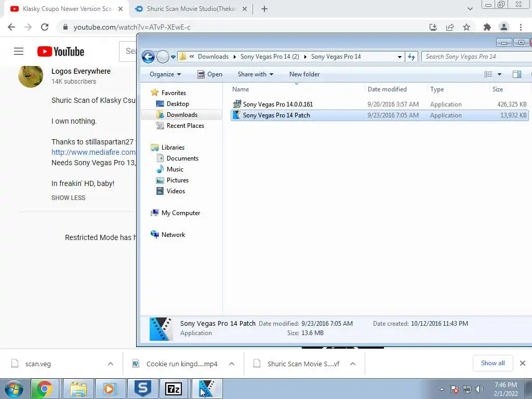
Task: Expand options for Shuric Scan Movie download
Action: coord(353,364)
